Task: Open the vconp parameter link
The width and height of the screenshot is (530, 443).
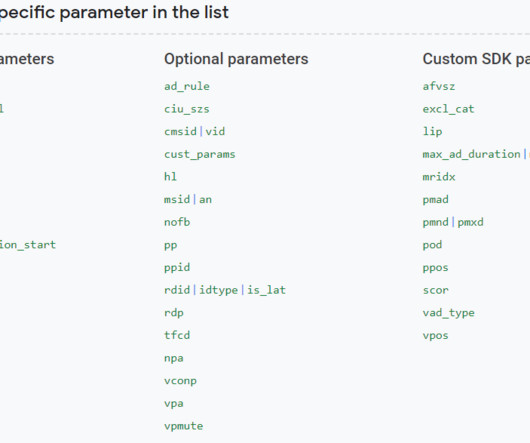Action: click(x=180, y=381)
